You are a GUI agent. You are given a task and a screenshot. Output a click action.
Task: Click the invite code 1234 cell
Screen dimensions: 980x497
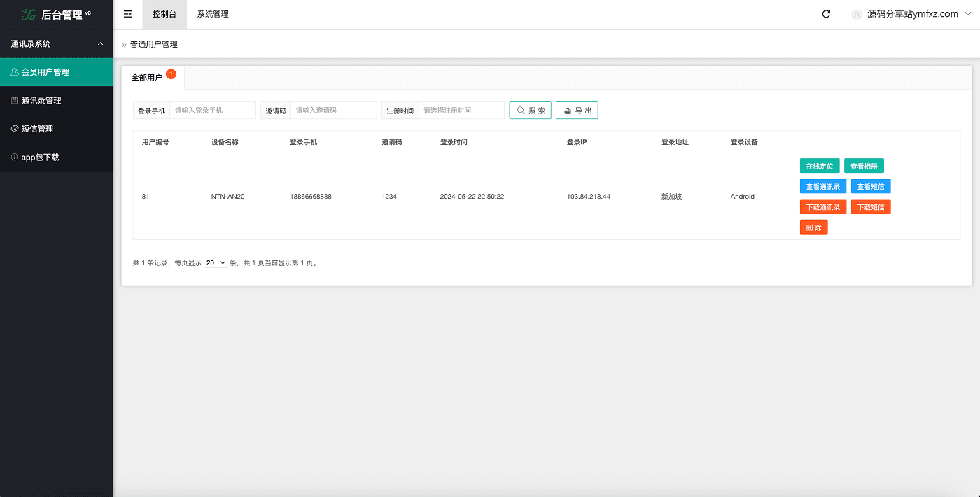pos(389,197)
